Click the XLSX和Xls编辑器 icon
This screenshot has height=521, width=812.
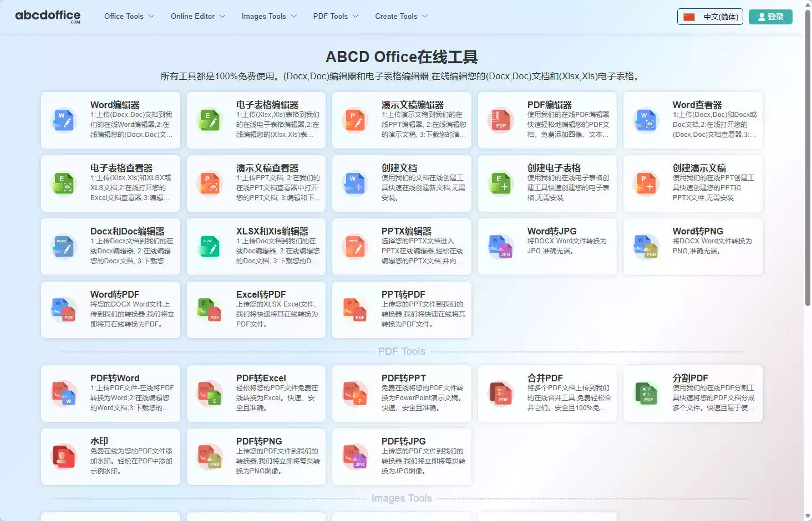pyautogui.click(x=210, y=247)
